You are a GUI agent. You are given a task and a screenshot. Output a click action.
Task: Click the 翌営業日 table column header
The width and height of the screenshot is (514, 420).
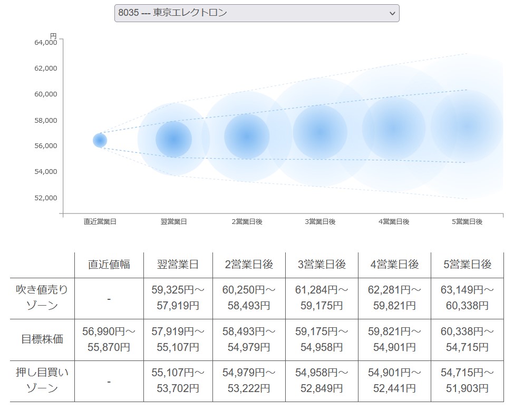click(178, 265)
